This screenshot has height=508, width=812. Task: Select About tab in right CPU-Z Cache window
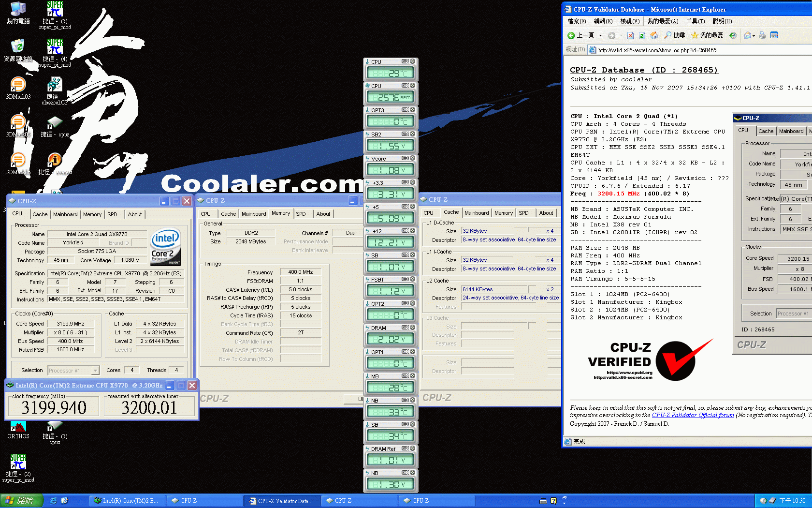546,213
